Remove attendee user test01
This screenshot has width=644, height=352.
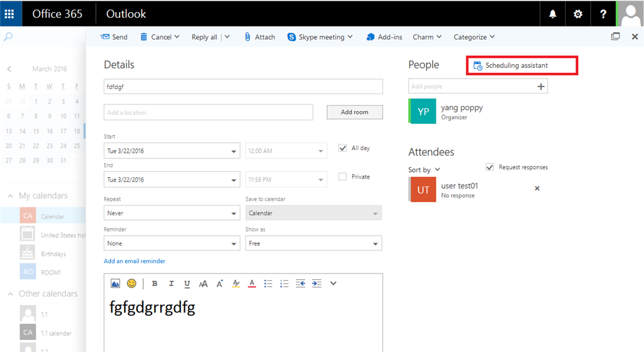537,189
